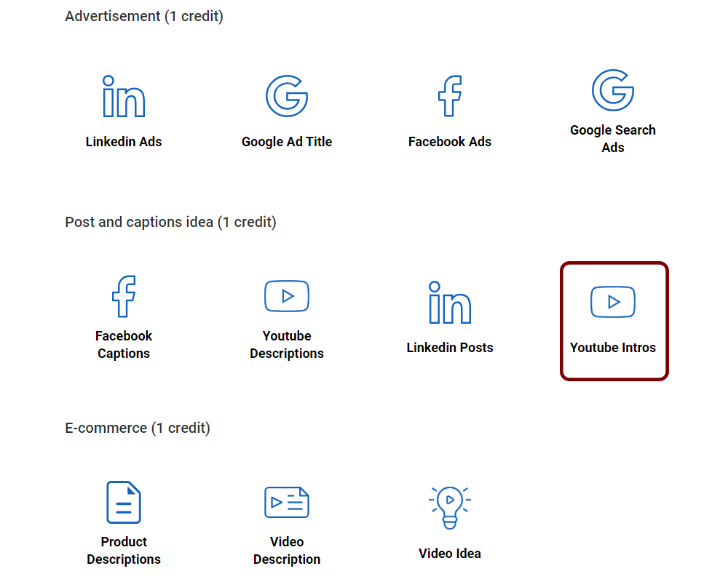
Task: Click the 'Linkedin Ads' label
Action: click(x=124, y=142)
